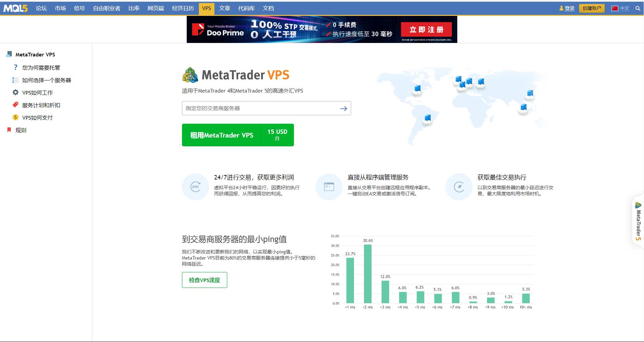The image size is (644, 342).
Task: Click the question mark icon for 您为何需要托管
Action: 16,67
